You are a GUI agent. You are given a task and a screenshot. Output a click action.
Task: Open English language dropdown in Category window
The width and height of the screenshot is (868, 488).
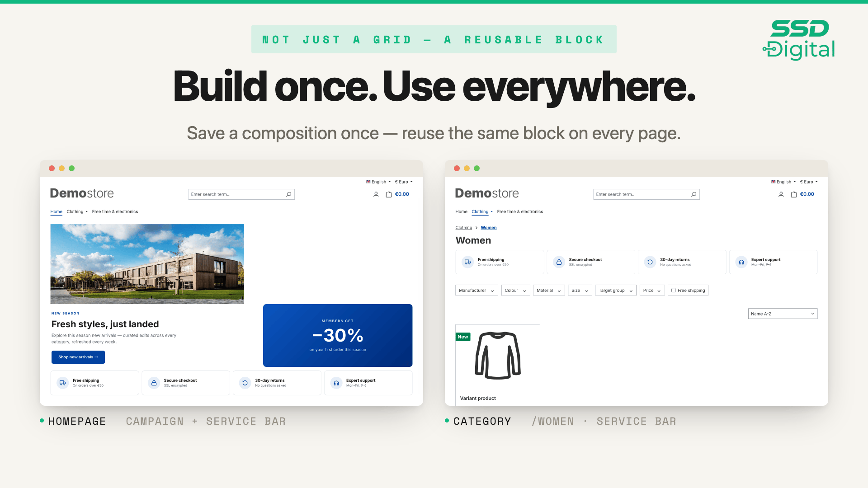[x=783, y=182]
